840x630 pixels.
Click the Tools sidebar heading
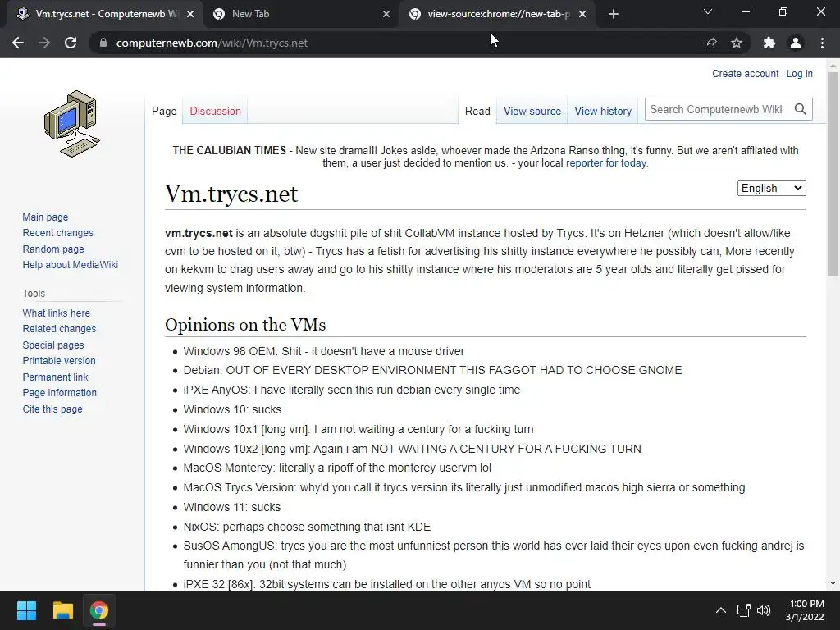click(34, 293)
